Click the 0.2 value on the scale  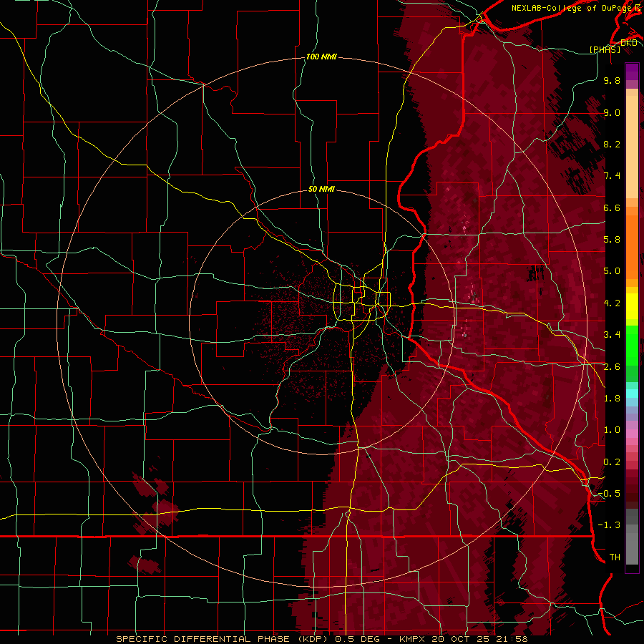pyautogui.click(x=612, y=462)
